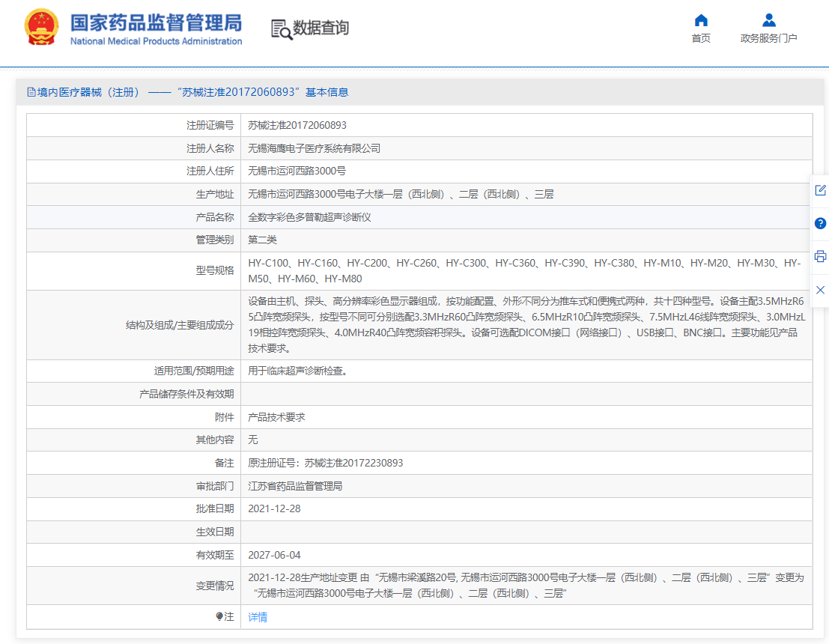This screenshot has width=829, height=644.
Task: Close the side toolbar with X icon
Action: point(820,290)
